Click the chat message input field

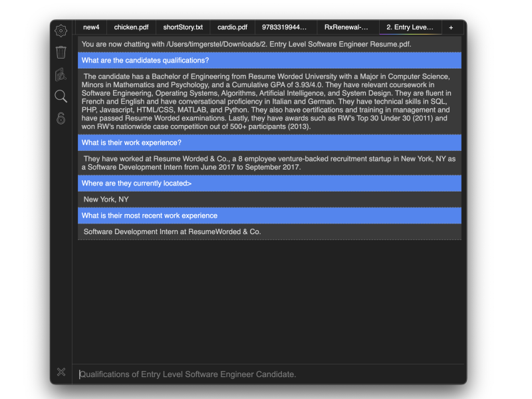coord(268,374)
